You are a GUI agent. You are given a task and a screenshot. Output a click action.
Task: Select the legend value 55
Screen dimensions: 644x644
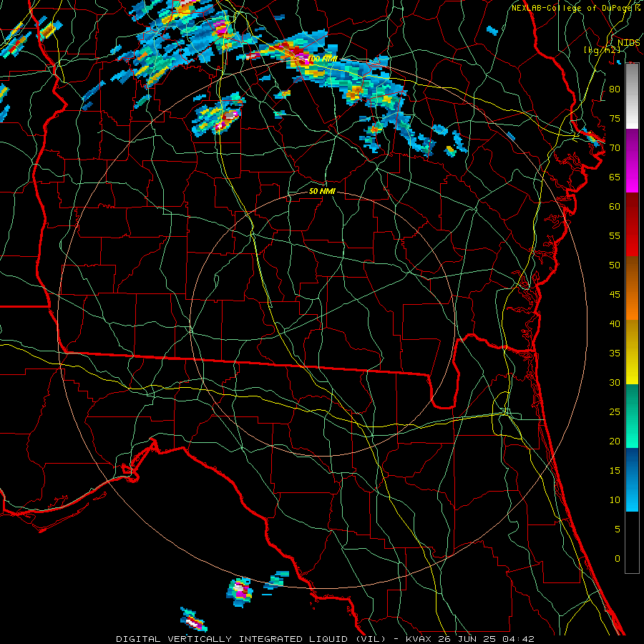(615, 235)
